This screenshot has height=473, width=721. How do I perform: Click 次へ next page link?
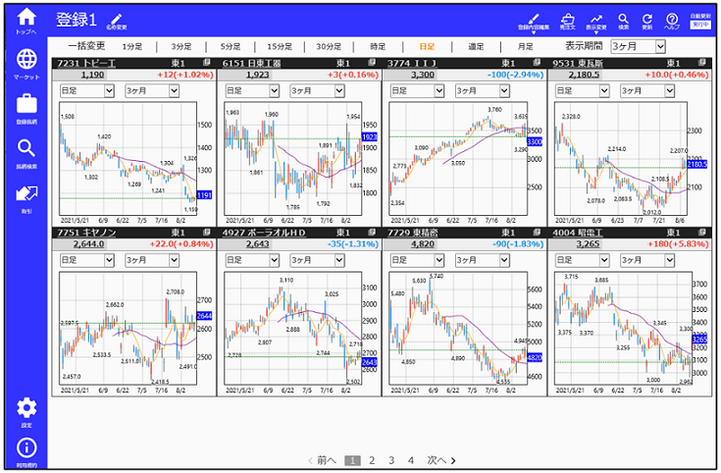point(441,460)
